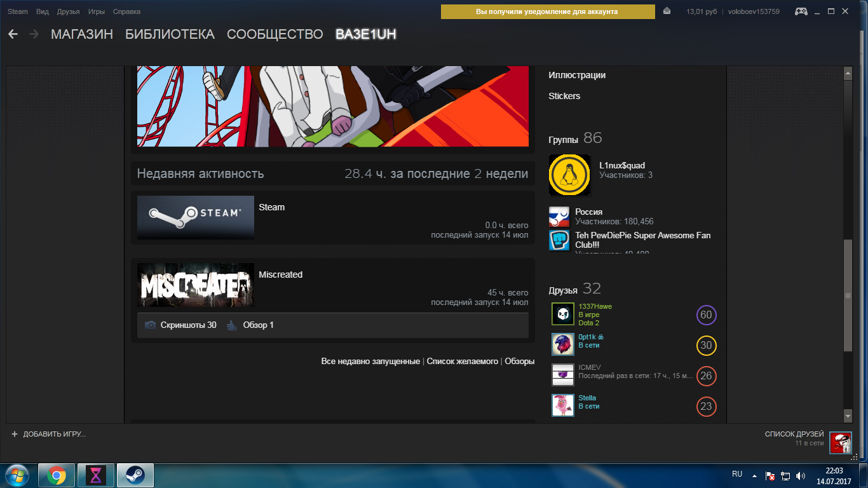The height and width of the screenshot is (488, 868).
Task: Click the Miscreated screenshots camera icon
Action: (150, 325)
